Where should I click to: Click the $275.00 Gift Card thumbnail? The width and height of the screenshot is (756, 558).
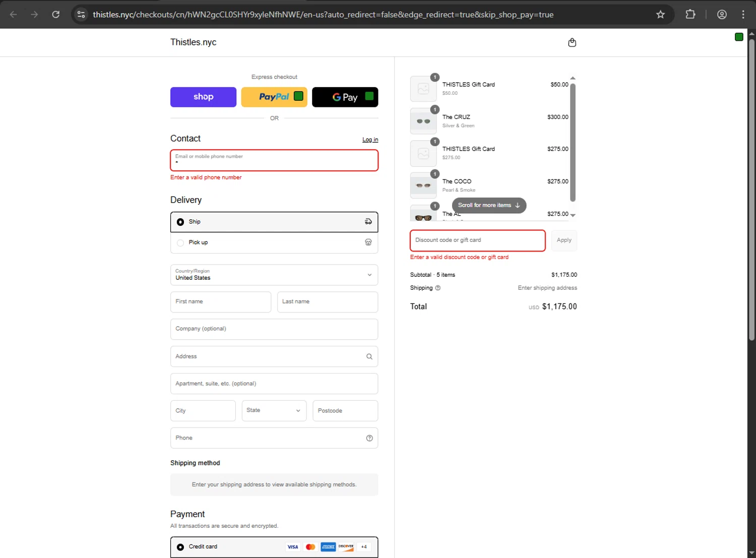click(x=423, y=153)
